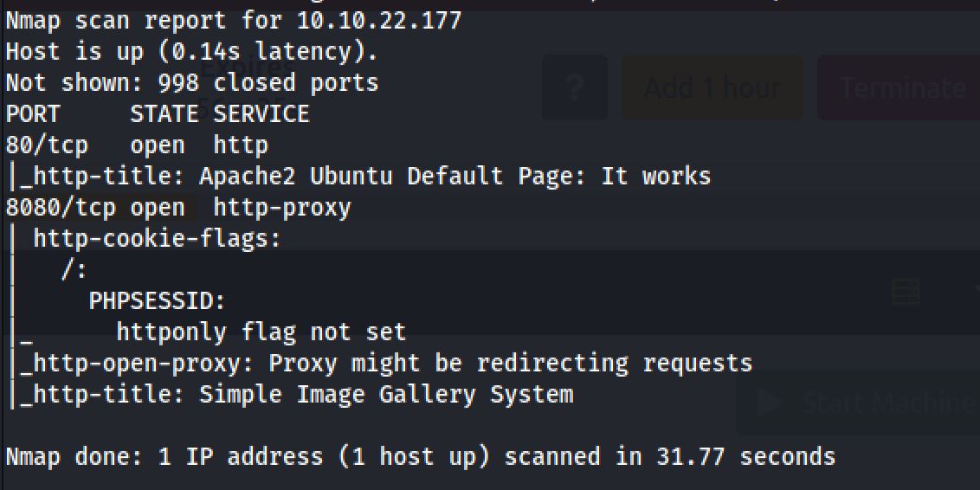980x490 pixels.
Task: Click the 'httponly flag not set' text
Action: pyautogui.click(x=261, y=332)
